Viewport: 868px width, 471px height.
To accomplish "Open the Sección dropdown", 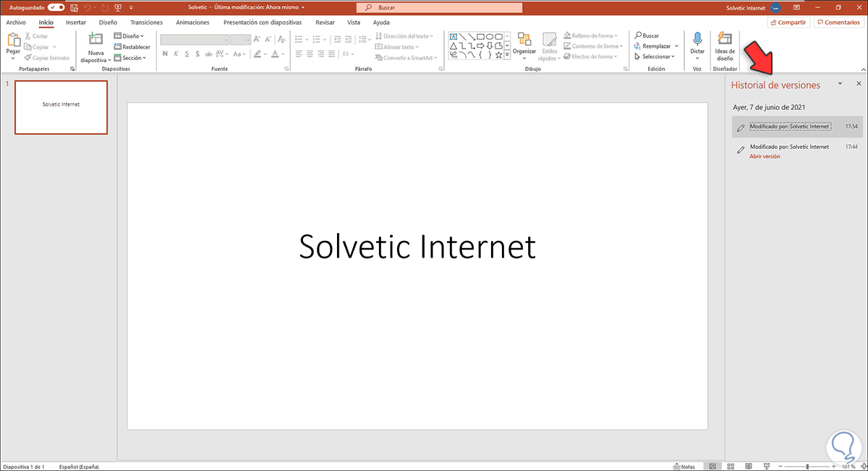I will pos(130,57).
